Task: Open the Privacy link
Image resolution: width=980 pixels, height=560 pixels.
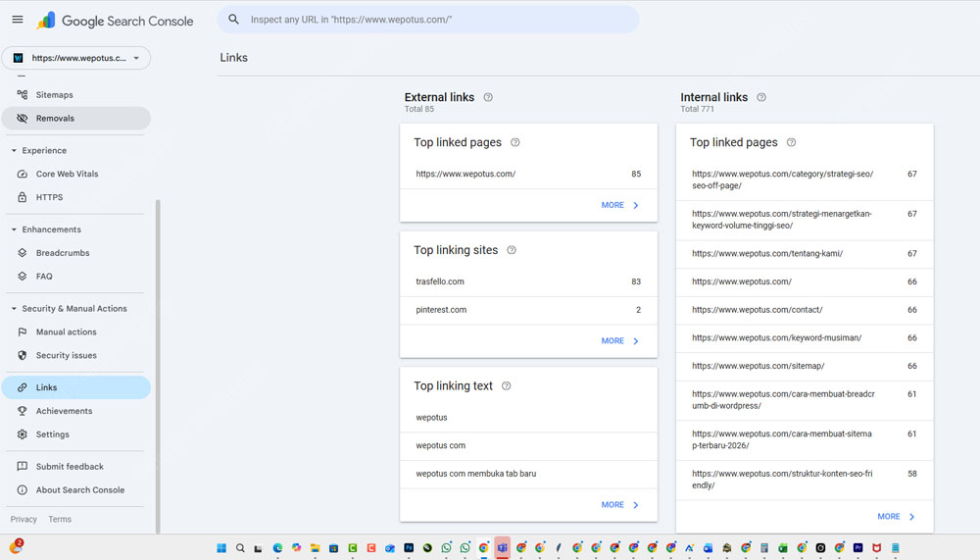Action: 24,520
